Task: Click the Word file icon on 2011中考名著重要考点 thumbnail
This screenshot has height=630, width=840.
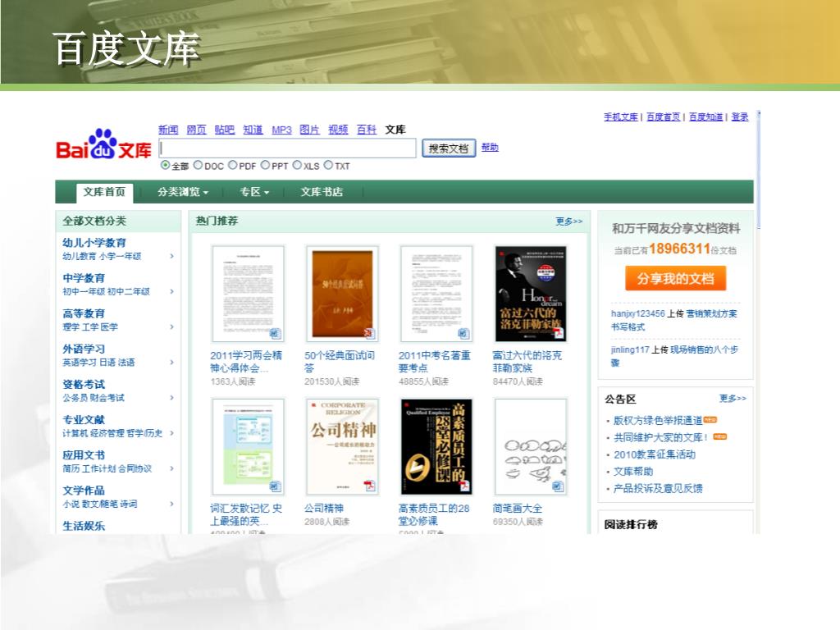Action: coord(463,334)
